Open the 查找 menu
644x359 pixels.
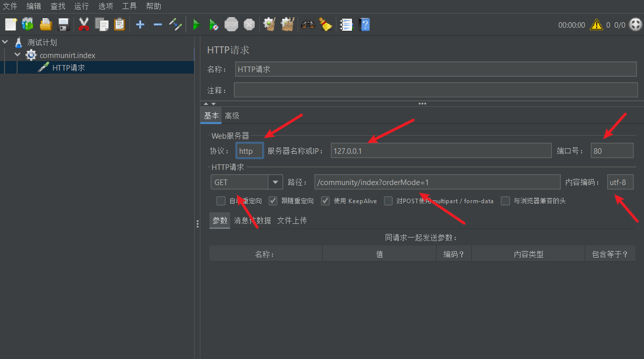(x=58, y=6)
